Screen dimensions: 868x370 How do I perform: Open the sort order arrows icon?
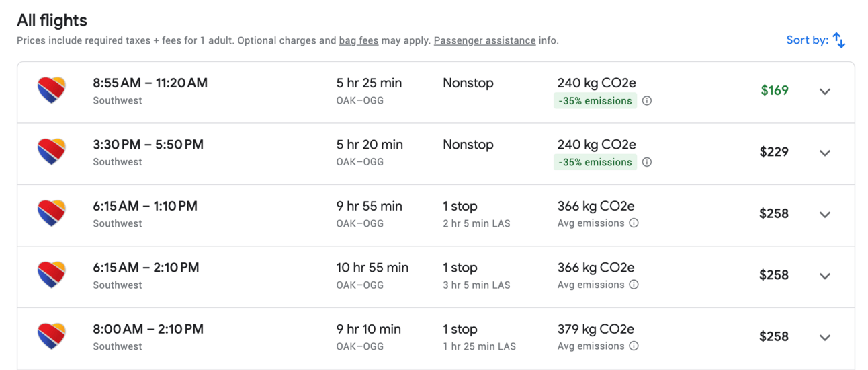pyautogui.click(x=839, y=40)
